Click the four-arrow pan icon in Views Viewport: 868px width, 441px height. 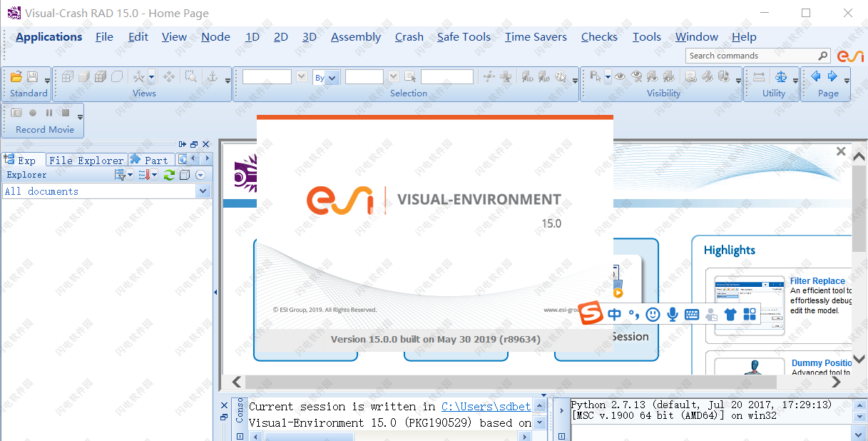tap(169, 76)
